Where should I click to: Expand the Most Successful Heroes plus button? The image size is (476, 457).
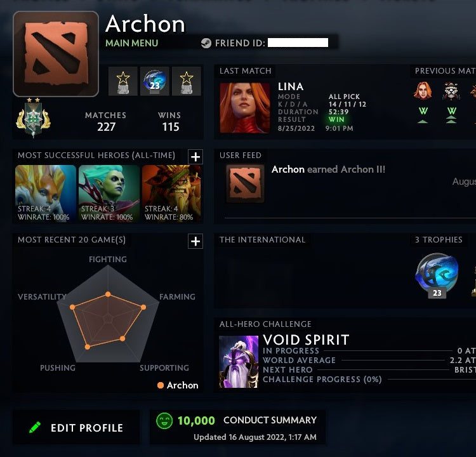pos(195,157)
